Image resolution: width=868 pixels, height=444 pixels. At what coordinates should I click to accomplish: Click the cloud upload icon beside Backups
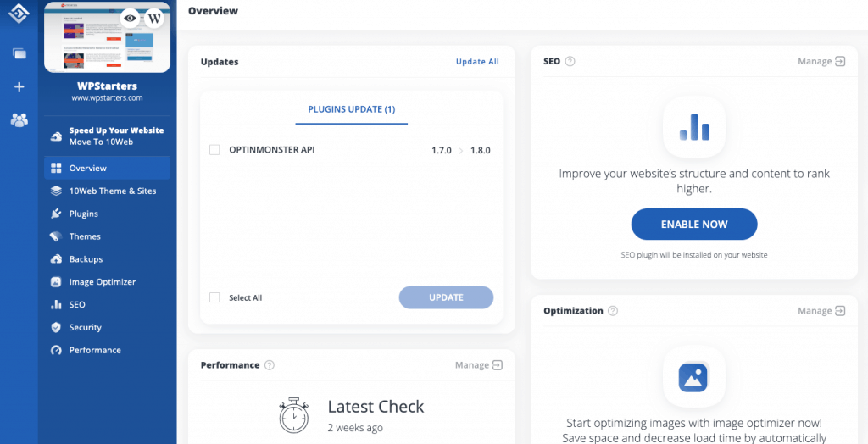tap(56, 259)
